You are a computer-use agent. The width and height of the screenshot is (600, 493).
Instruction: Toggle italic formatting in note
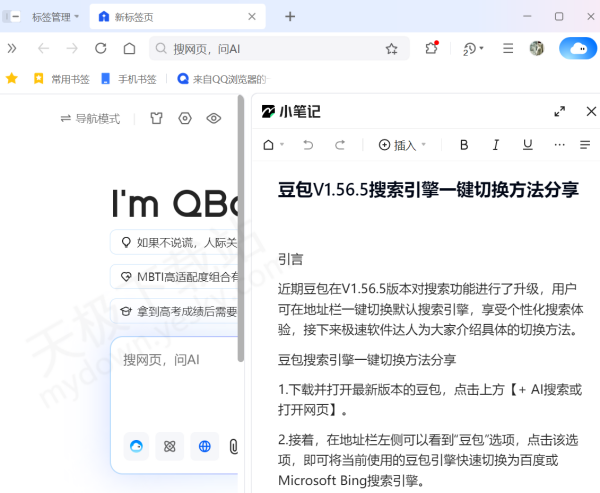point(496,145)
